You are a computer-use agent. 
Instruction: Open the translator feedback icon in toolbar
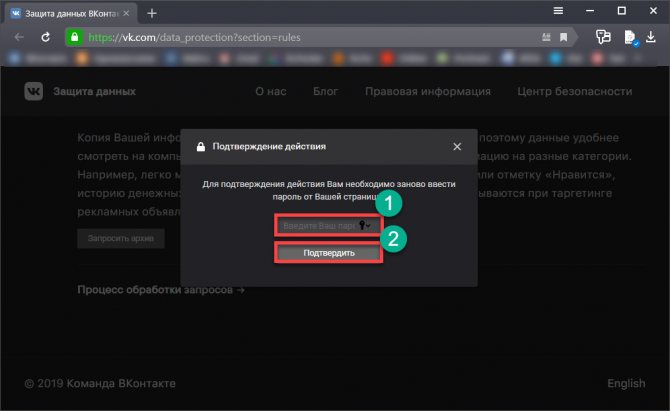point(603,37)
